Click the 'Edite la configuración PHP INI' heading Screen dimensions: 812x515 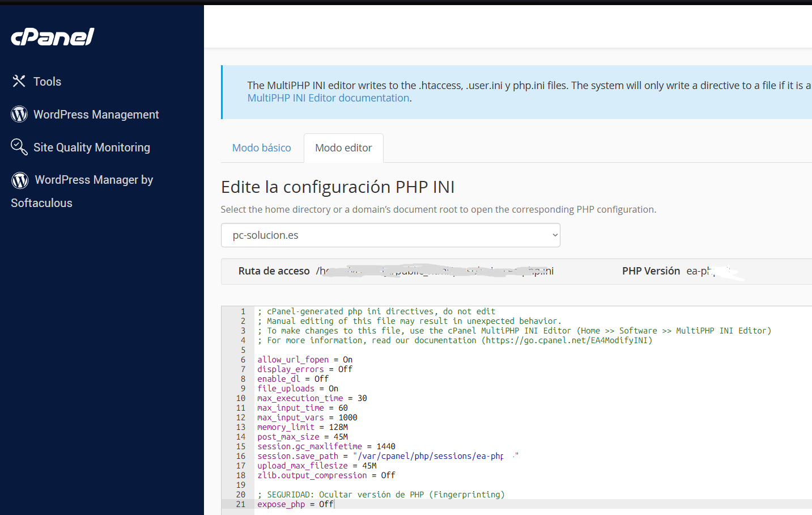(x=338, y=187)
